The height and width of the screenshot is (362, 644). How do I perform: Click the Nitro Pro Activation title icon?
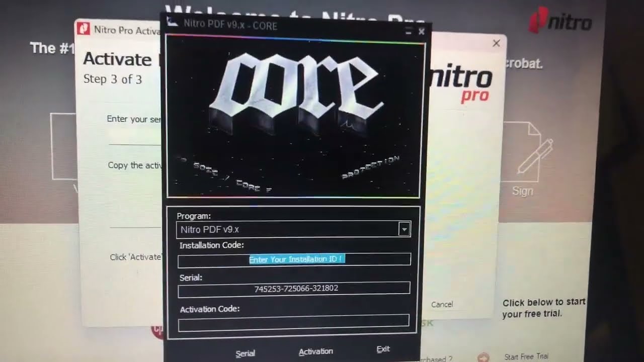[x=83, y=29]
